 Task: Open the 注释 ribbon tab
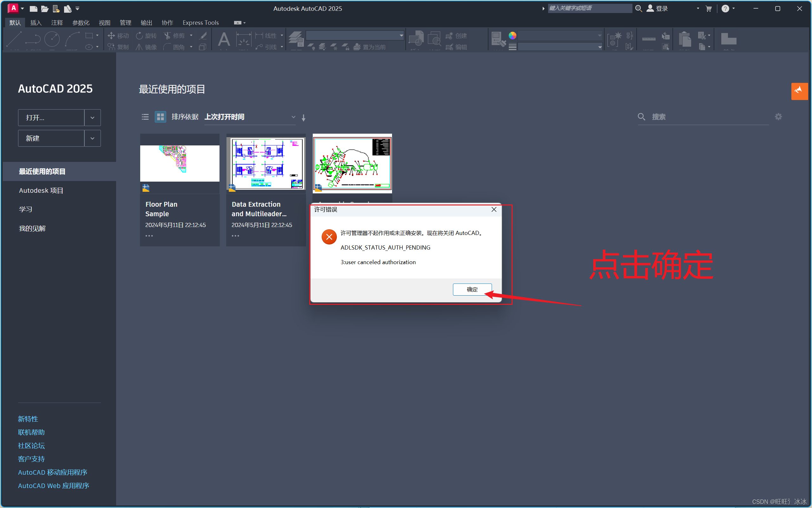point(57,23)
